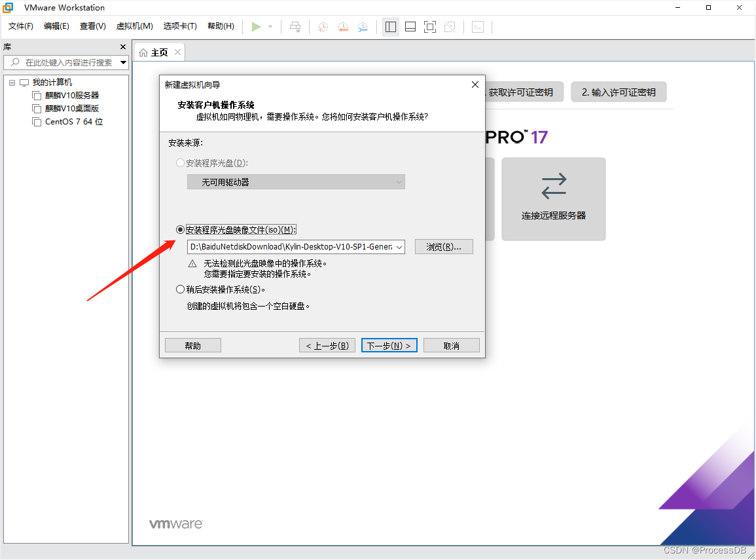Click the CentOS 7 64 位 VM icon
This screenshot has width=756, height=560.
[37, 122]
